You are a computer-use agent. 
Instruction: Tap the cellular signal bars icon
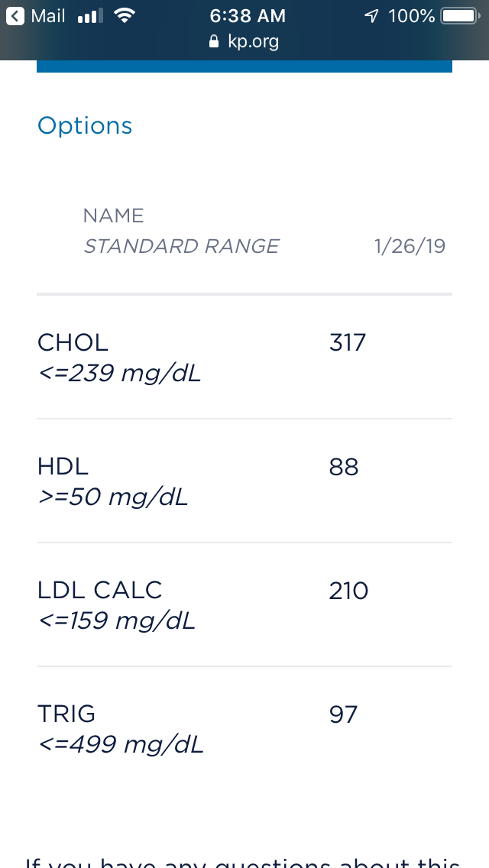90,16
